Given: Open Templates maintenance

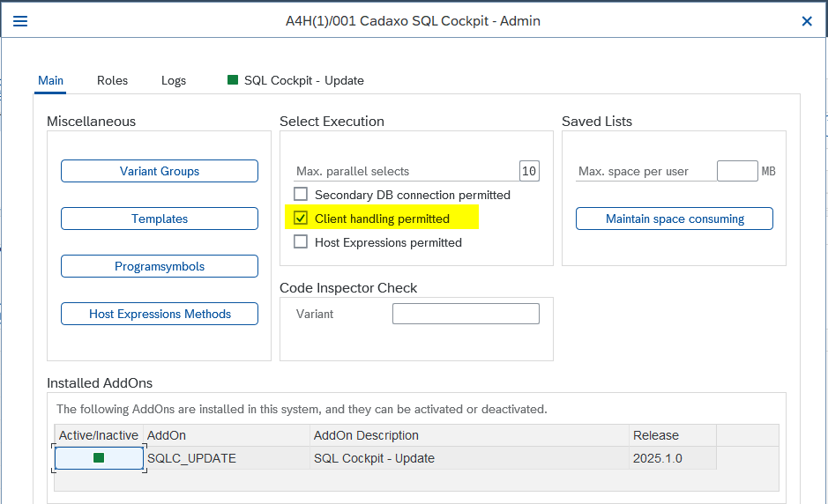Looking at the screenshot, I should pos(160,219).
